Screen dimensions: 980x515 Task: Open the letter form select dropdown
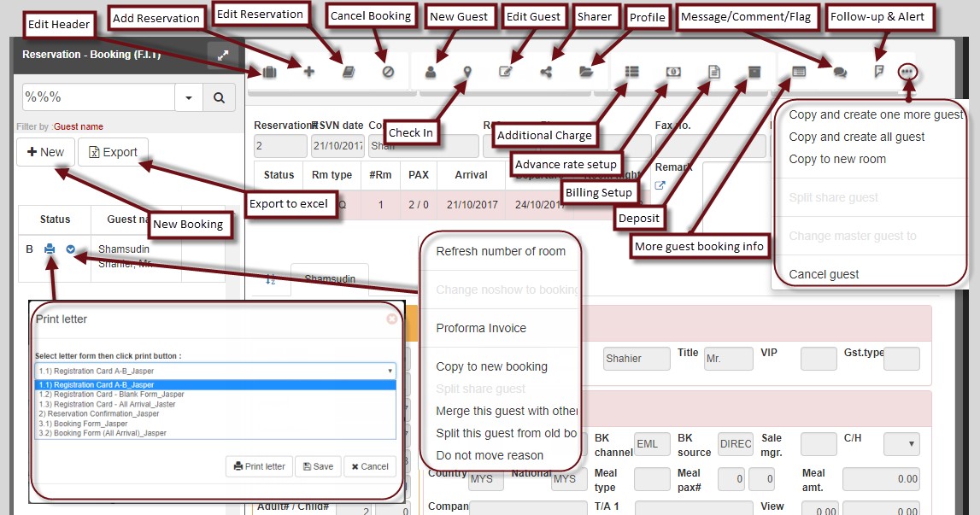pos(215,371)
